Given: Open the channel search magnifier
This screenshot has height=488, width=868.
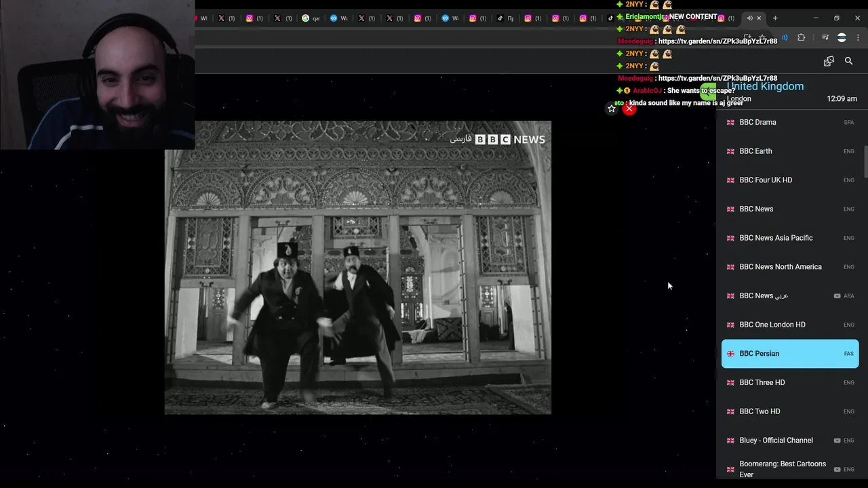Looking at the screenshot, I should point(848,61).
